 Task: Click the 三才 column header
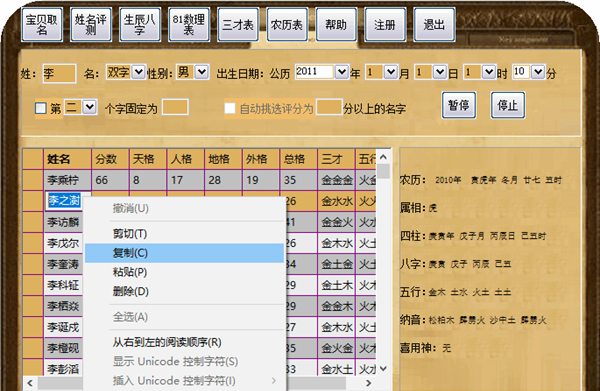point(336,159)
